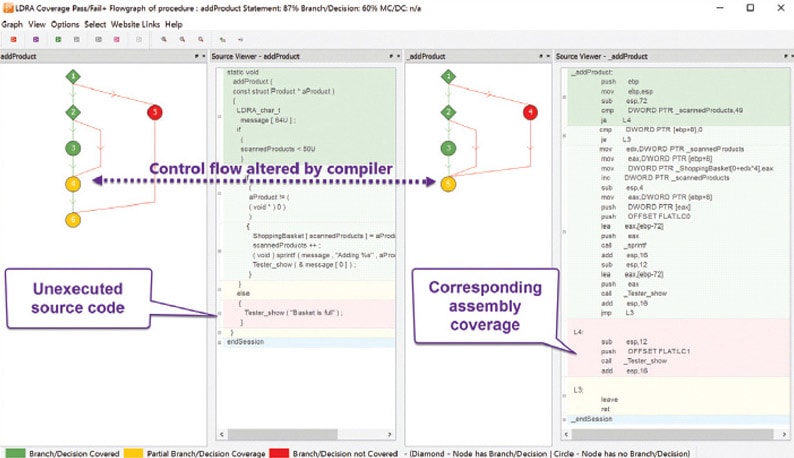Click the last toolbar icon on the right
Image resolution: width=794 pixels, height=458 pixels.
pyautogui.click(x=241, y=40)
